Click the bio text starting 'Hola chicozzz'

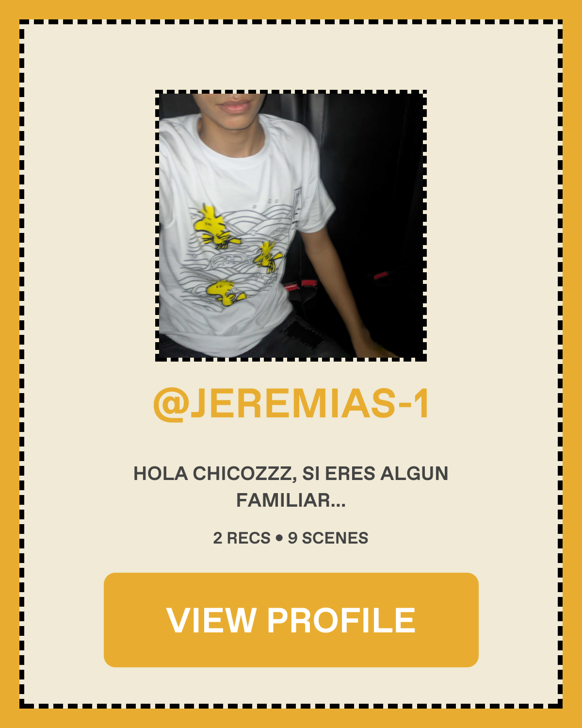[x=291, y=487]
